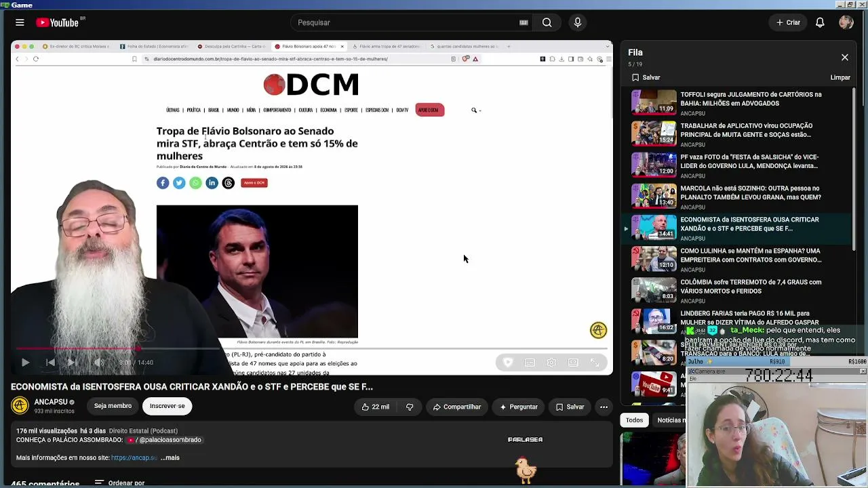The image size is (868, 488).
Task: Subscribe with the Inscrever-se button
Action: 167,406
